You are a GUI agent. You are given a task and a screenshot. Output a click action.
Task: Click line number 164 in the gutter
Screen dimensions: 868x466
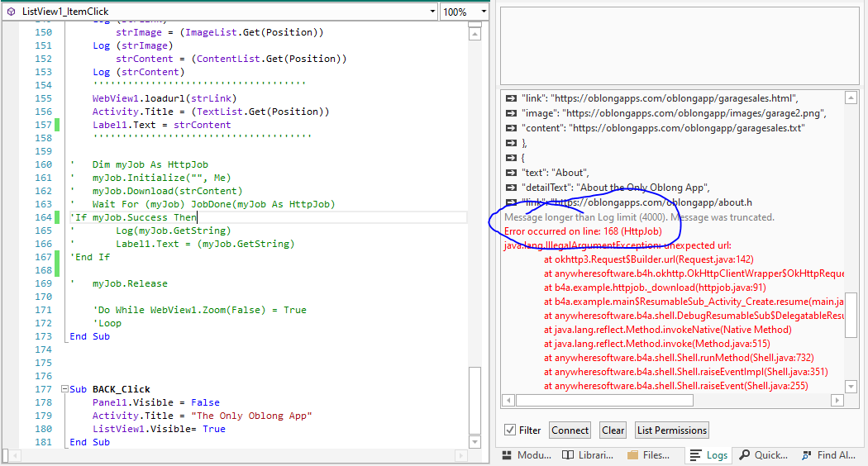click(43, 217)
